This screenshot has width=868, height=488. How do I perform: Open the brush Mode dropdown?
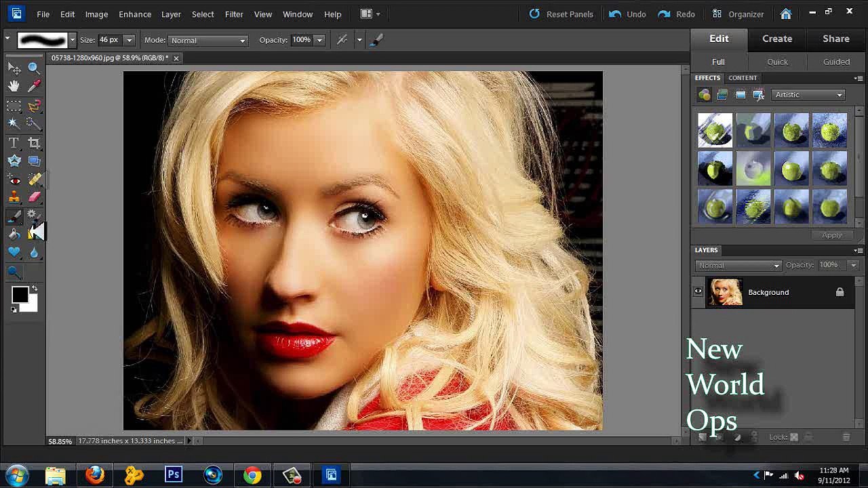click(208, 41)
